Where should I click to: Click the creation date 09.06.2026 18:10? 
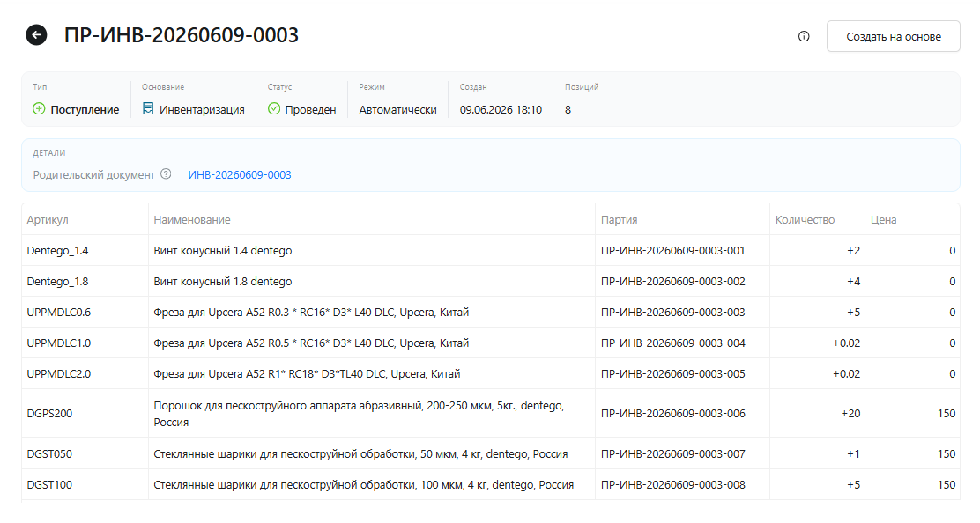[x=501, y=110]
